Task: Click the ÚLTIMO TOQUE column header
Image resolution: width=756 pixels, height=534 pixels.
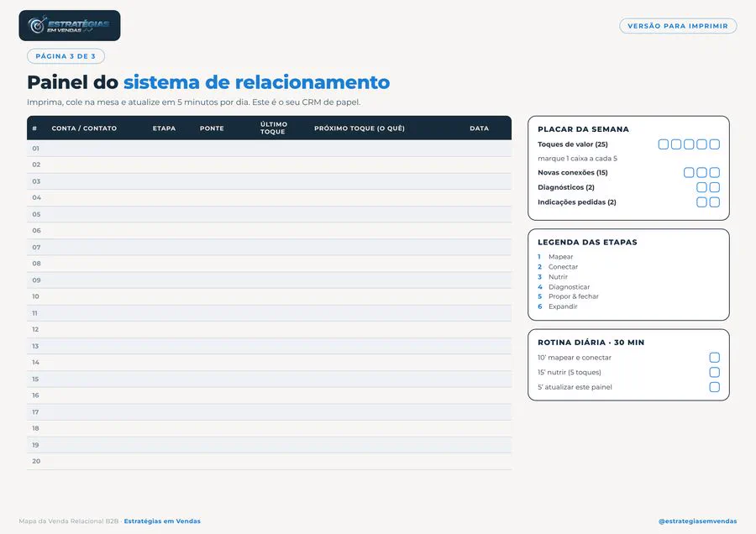Action: click(274, 128)
